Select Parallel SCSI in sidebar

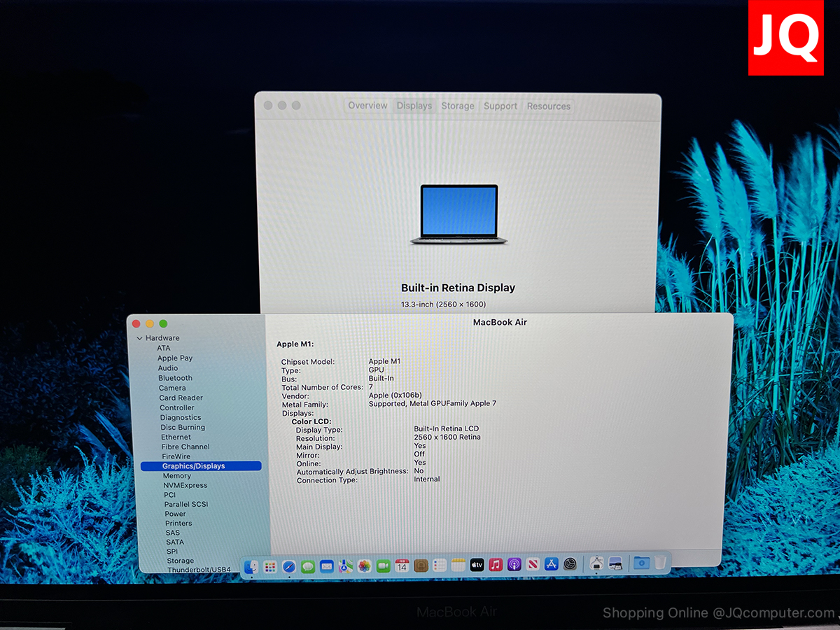point(186,504)
